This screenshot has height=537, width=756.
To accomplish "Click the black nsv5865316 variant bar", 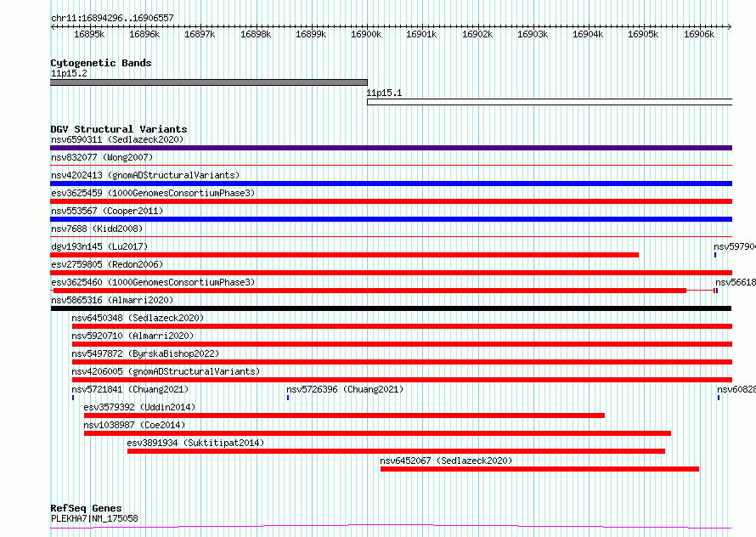I will 391,308.
